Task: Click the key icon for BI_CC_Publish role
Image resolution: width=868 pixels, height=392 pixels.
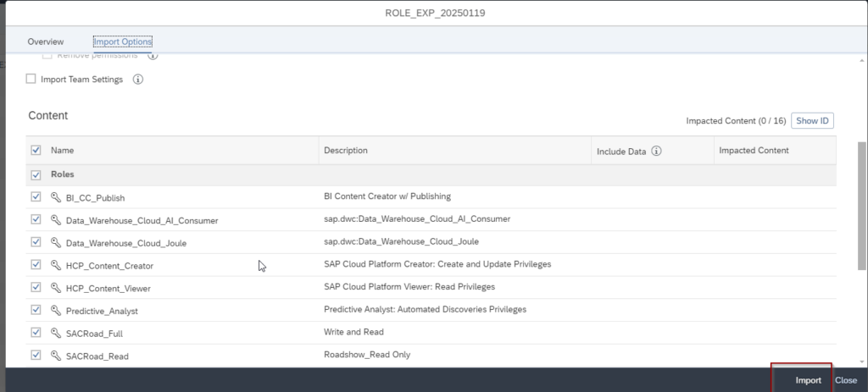Action: [x=57, y=197]
